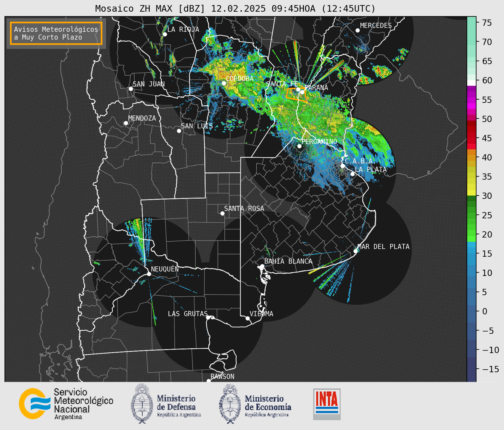Viewport: 504px width, 430px height.
Task: Click the MAR DEL PLATA label text
Action: click(383, 247)
